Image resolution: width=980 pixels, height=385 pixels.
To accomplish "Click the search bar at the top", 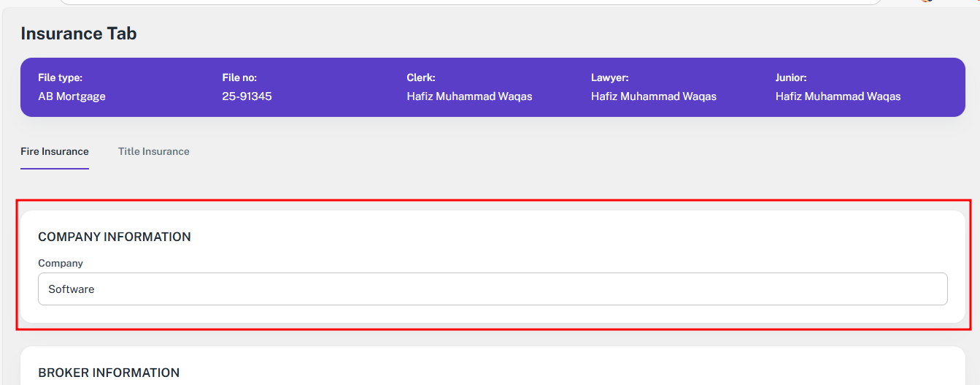I will pyautogui.click(x=471, y=1).
